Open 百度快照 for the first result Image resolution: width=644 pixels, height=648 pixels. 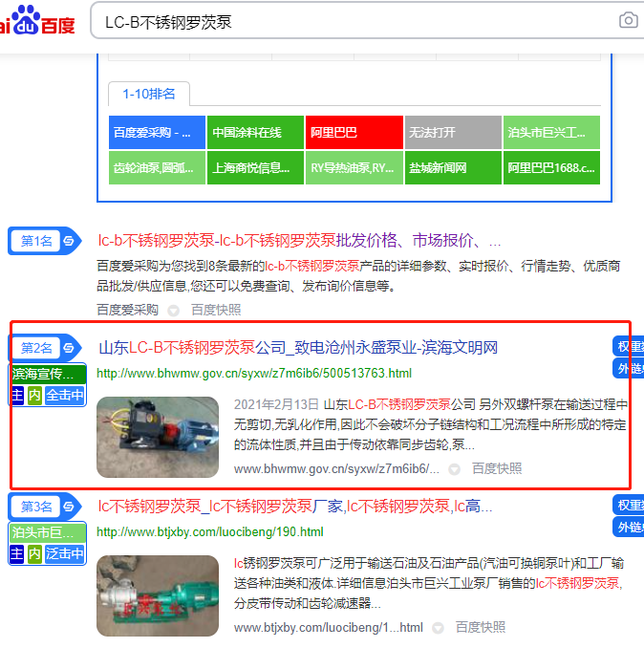[216, 310]
